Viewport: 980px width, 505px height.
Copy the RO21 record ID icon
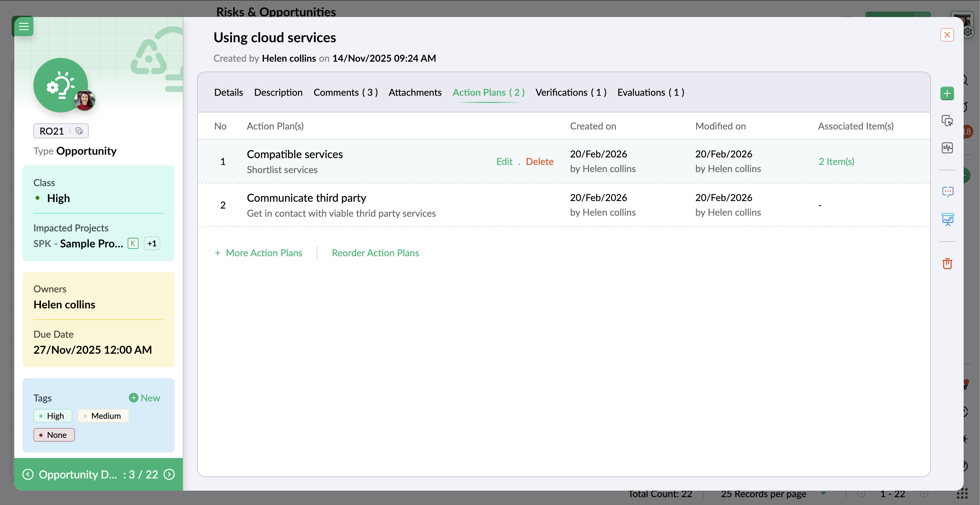click(79, 131)
